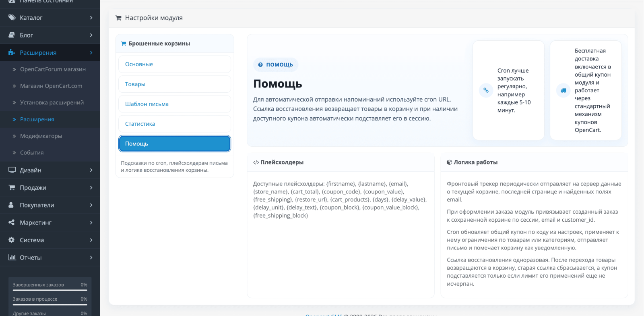Open the Шаблон письма tab
644x316 pixels.
pyautogui.click(x=175, y=104)
